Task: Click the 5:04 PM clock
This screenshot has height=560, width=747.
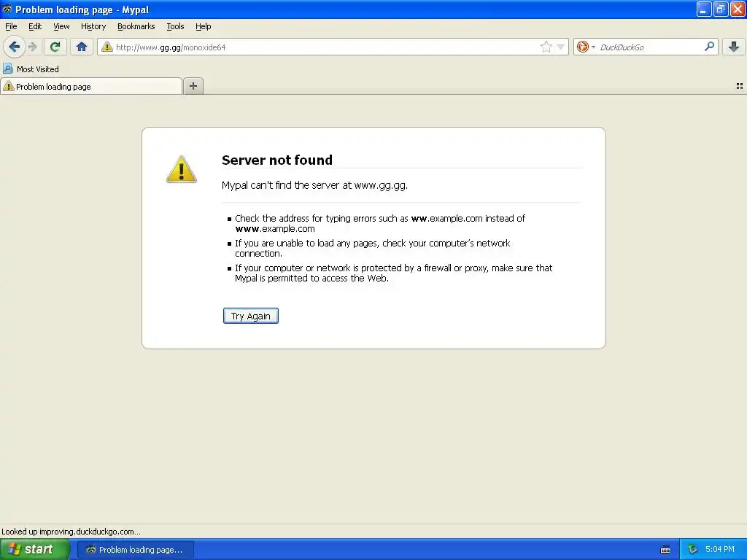Action: [x=720, y=549]
